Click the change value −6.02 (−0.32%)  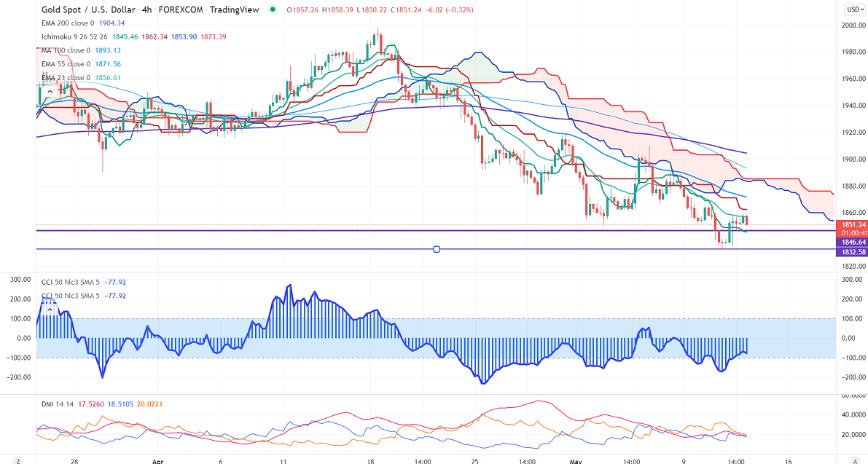point(450,10)
